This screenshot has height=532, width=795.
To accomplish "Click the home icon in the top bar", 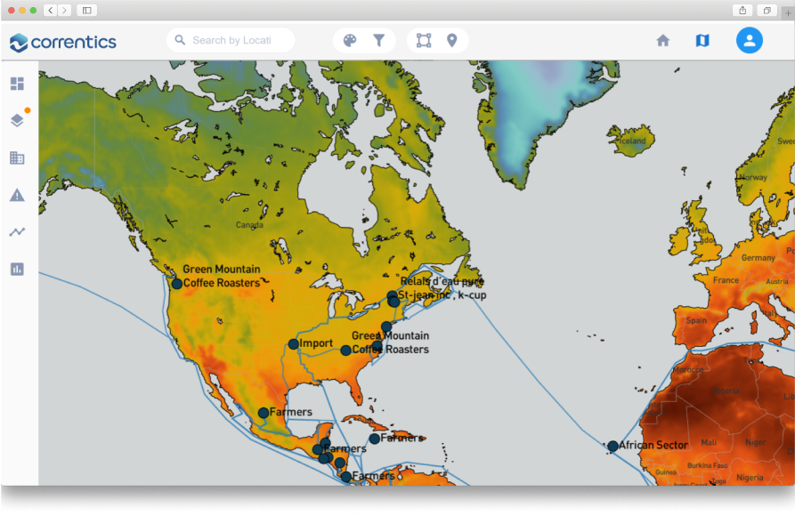I will (x=663, y=40).
